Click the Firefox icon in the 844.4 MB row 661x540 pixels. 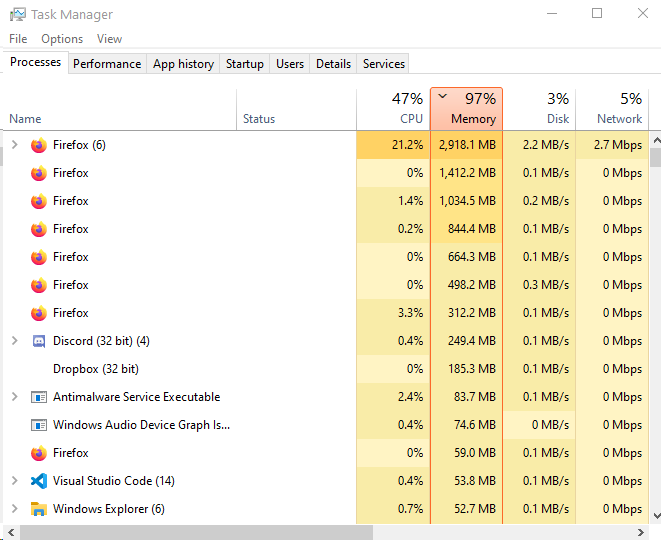click(x=39, y=229)
